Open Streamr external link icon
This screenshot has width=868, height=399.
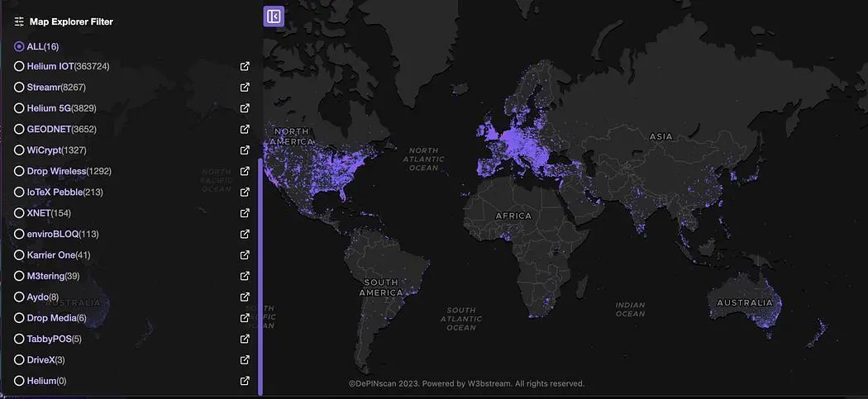[245, 87]
